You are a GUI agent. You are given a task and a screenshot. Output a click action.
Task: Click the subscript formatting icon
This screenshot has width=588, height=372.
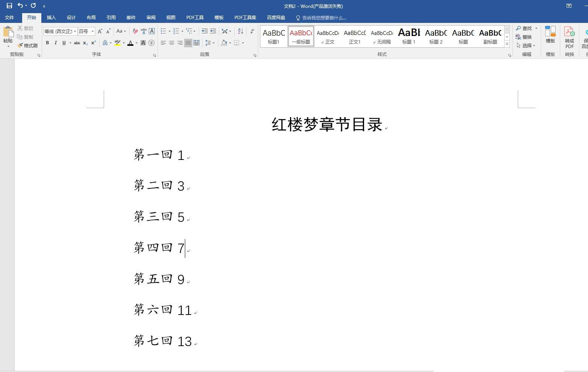click(x=85, y=43)
